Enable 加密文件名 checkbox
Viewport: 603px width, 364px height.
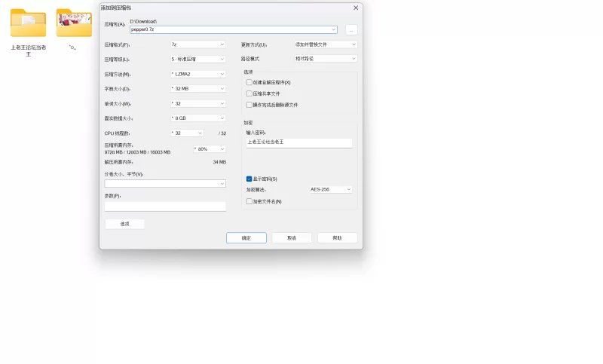coord(249,201)
